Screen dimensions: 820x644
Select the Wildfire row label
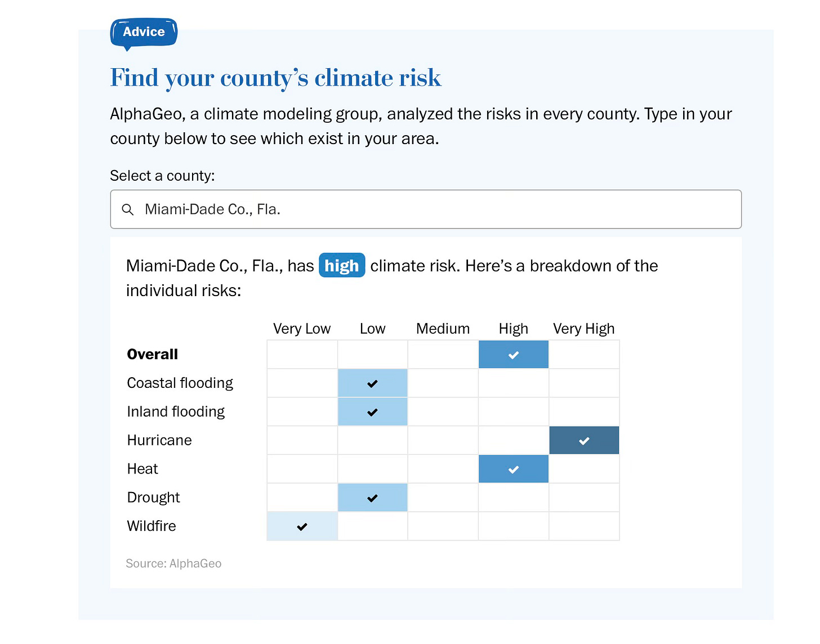click(151, 526)
